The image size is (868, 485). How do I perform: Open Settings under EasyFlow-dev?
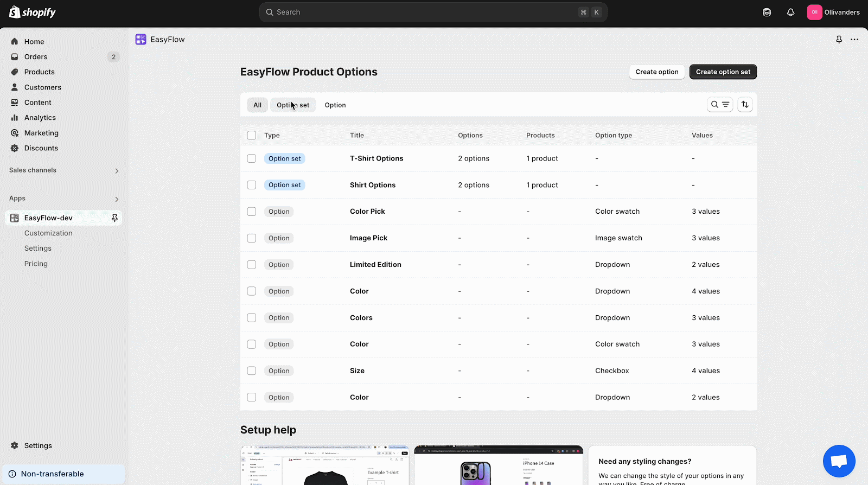click(x=38, y=248)
